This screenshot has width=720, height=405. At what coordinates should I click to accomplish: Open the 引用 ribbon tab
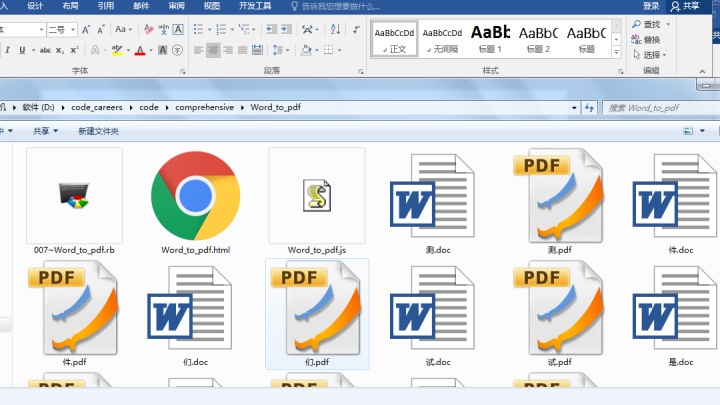pyautogui.click(x=106, y=6)
